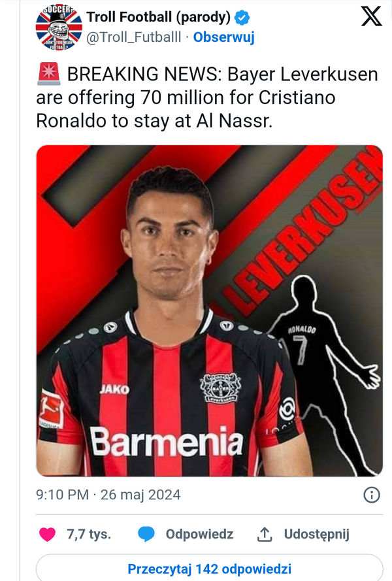Viewport: 392px width, 581px height.
Task: Click the red siren emoji
Action: pyautogui.click(x=49, y=74)
